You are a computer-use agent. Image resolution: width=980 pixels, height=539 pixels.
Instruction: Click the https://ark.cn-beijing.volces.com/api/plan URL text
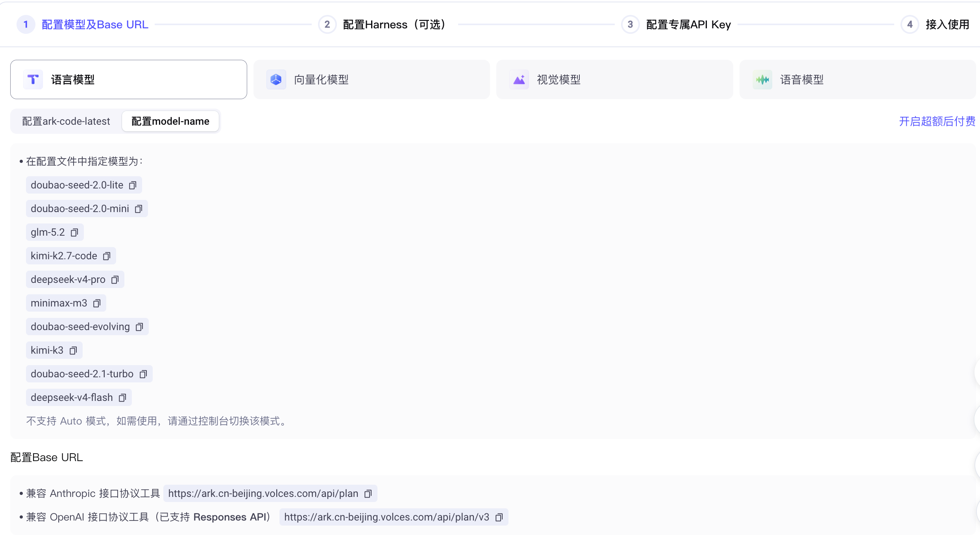[x=263, y=493]
